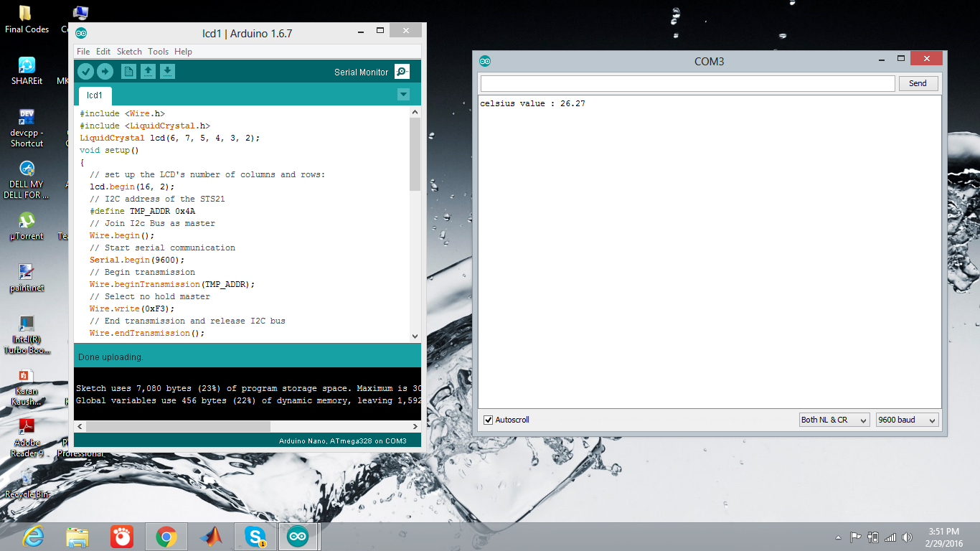Open the Serial Monitor magnifier icon
This screenshot has width=980, height=551.
coord(402,71)
